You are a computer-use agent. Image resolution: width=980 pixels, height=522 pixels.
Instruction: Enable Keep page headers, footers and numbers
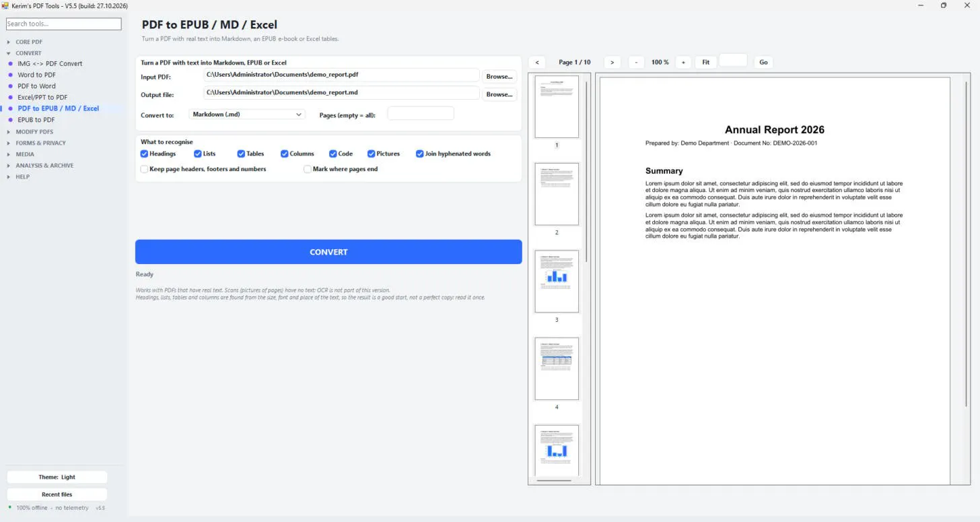[144, 169]
